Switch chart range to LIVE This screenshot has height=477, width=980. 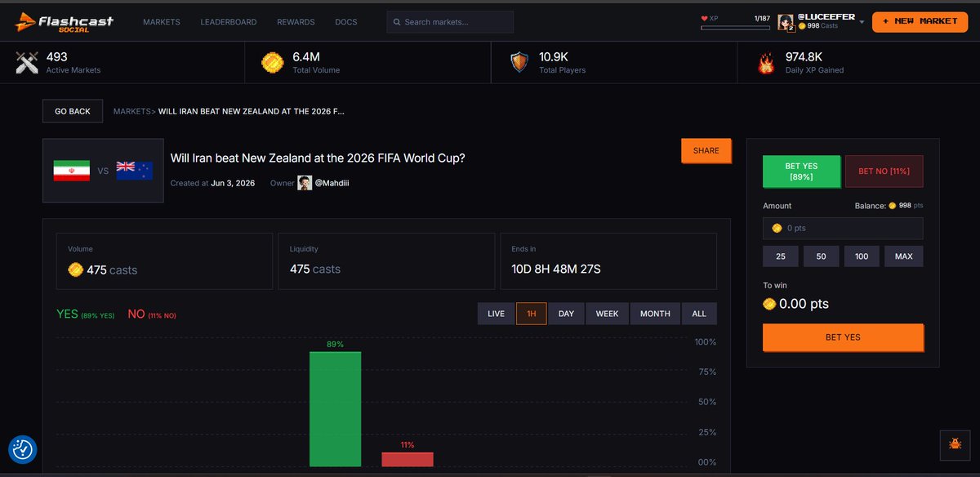click(496, 314)
